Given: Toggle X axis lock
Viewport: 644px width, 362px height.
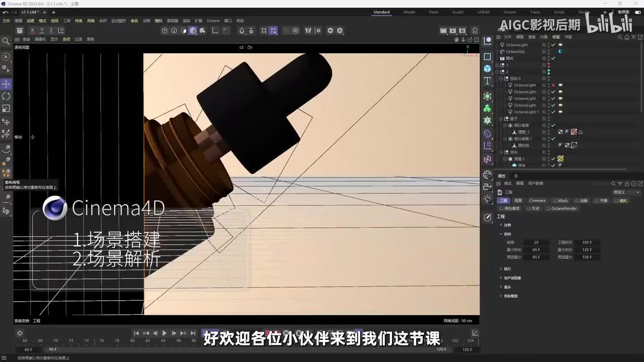Looking at the screenshot, I should pos(32,31).
